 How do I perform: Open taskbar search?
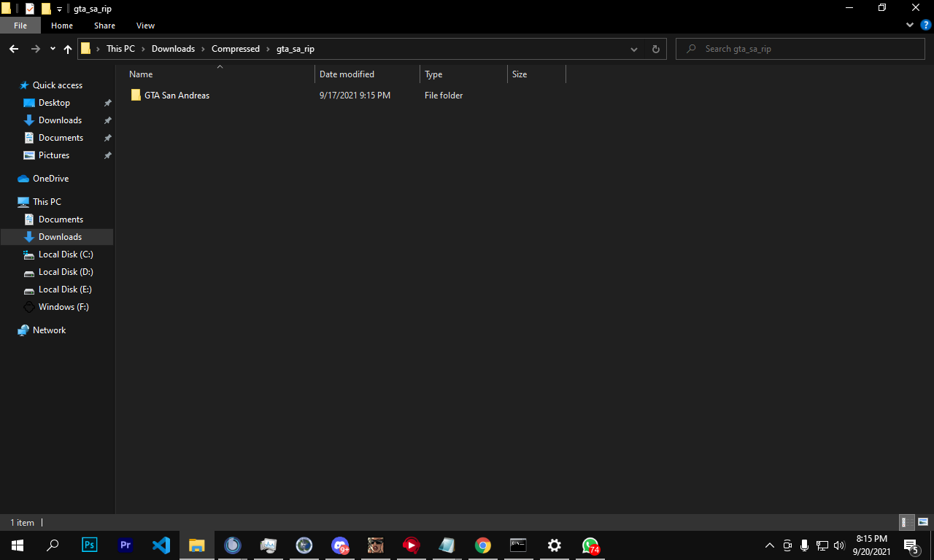[x=53, y=545]
